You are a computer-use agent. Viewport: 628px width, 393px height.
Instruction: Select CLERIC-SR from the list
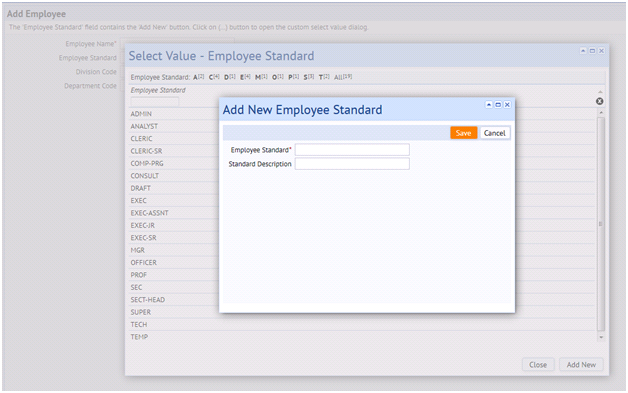click(x=146, y=151)
